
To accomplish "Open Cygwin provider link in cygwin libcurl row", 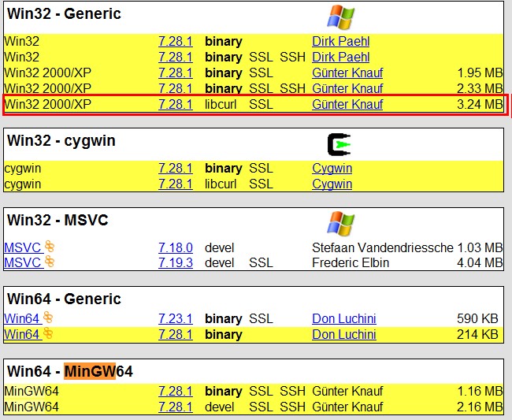I will click(332, 184).
